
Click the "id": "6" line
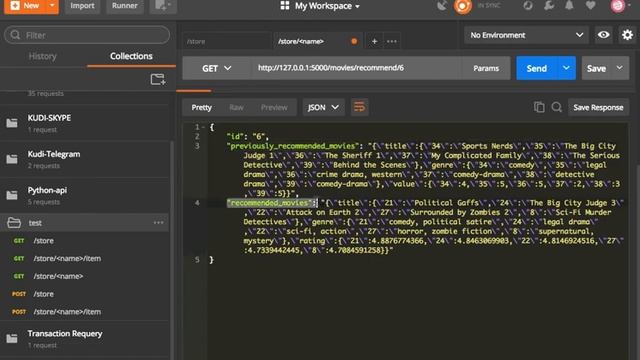point(248,137)
